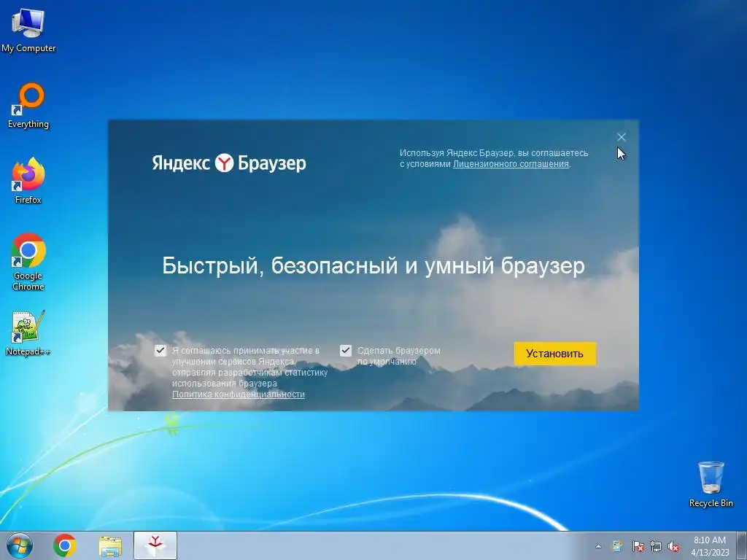Click the network tray icon
Screen dimensions: 747x560
pyautogui.click(x=656, y=546)
